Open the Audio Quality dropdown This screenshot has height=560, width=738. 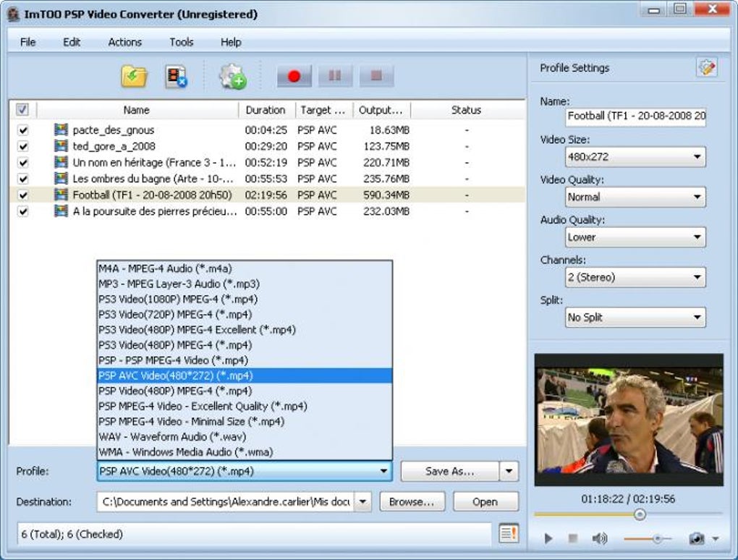635,237
